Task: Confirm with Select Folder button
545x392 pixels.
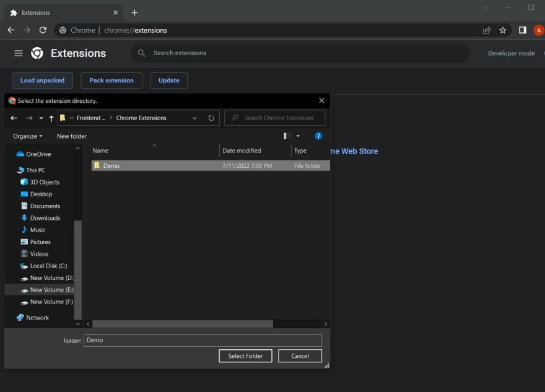Action: tap(245, 356)
